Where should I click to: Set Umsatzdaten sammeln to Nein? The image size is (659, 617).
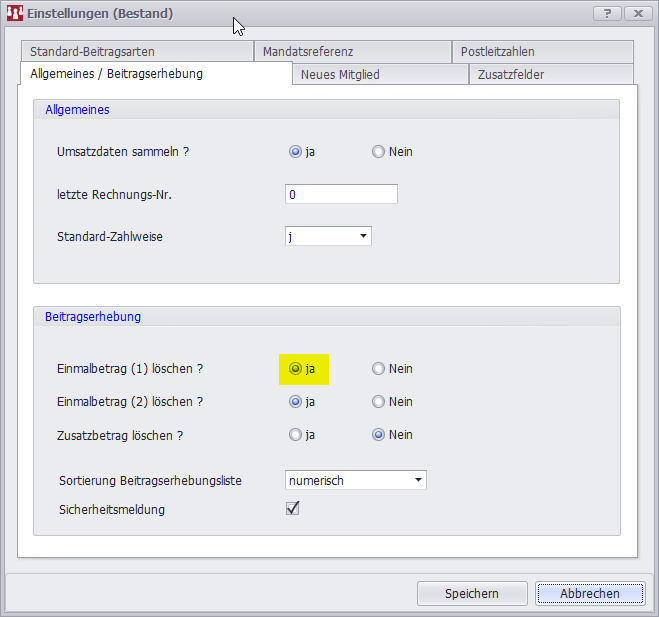[x=378, y=152]
